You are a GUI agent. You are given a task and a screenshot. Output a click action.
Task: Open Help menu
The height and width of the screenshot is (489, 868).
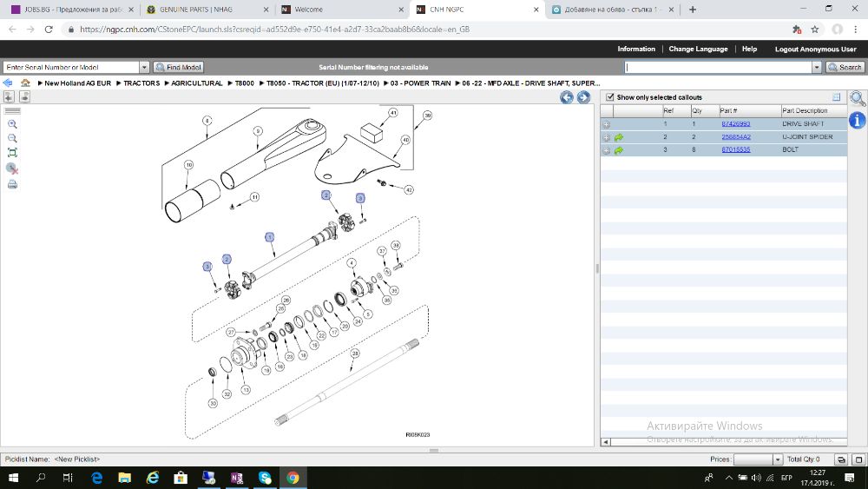point(750,49)
